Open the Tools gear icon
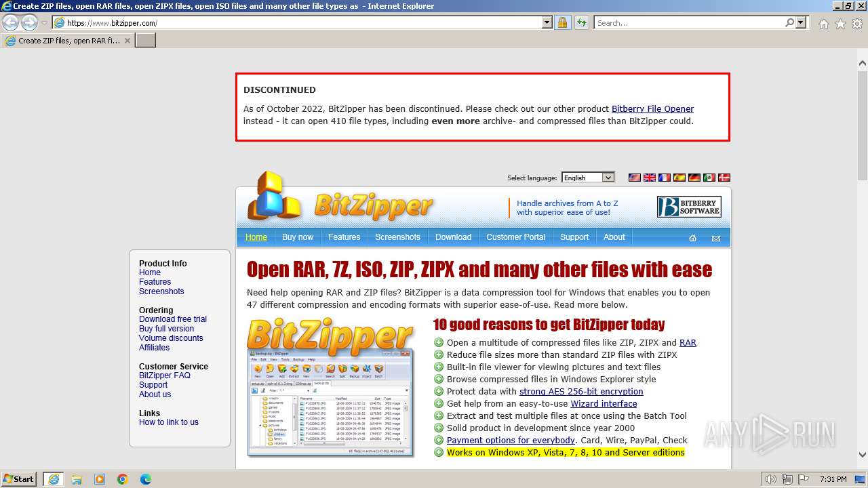 point(857,24)
